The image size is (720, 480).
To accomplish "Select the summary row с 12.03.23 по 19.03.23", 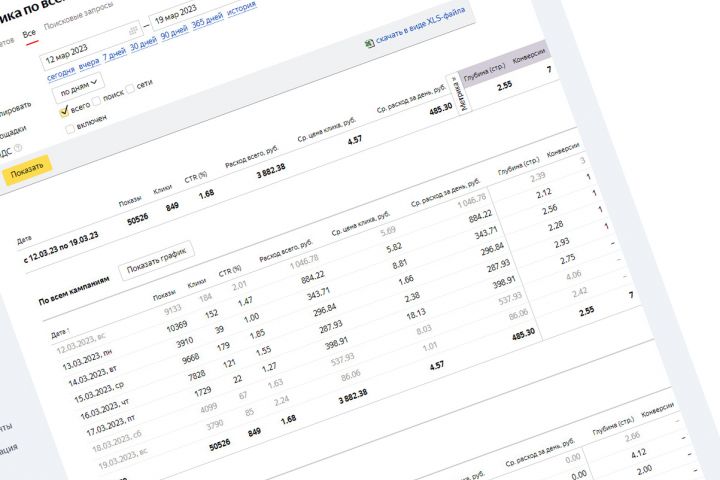I will (61, 248).
